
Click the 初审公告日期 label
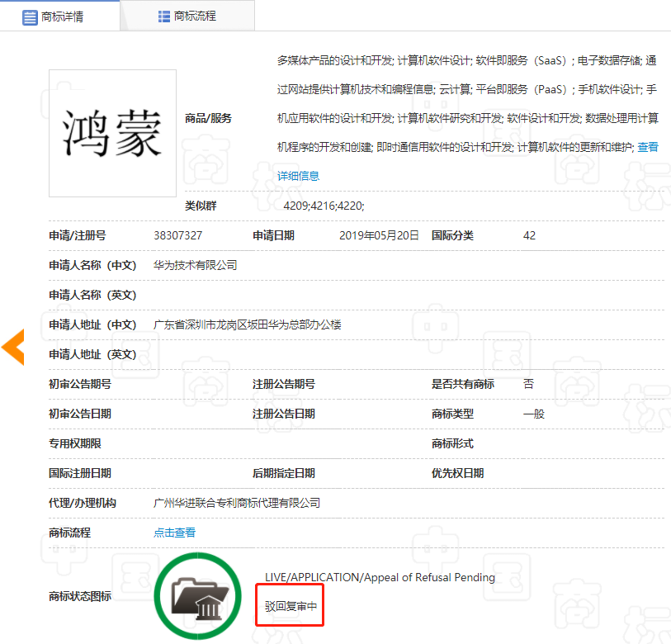80,414
